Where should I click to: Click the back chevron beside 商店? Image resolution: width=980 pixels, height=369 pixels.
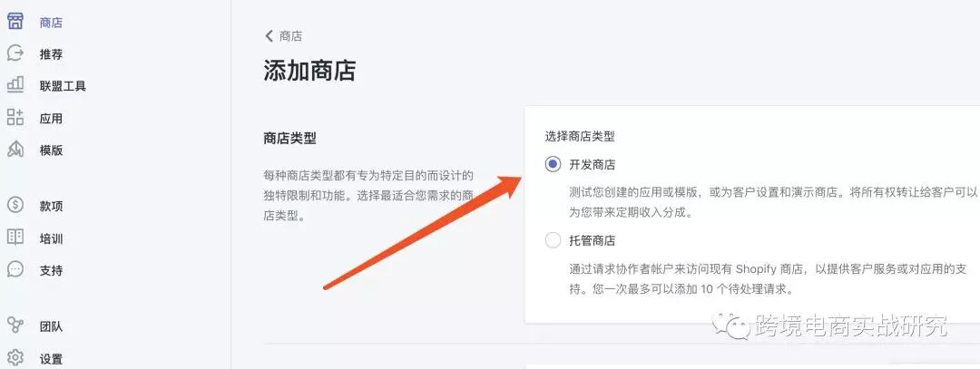point(269,36)
